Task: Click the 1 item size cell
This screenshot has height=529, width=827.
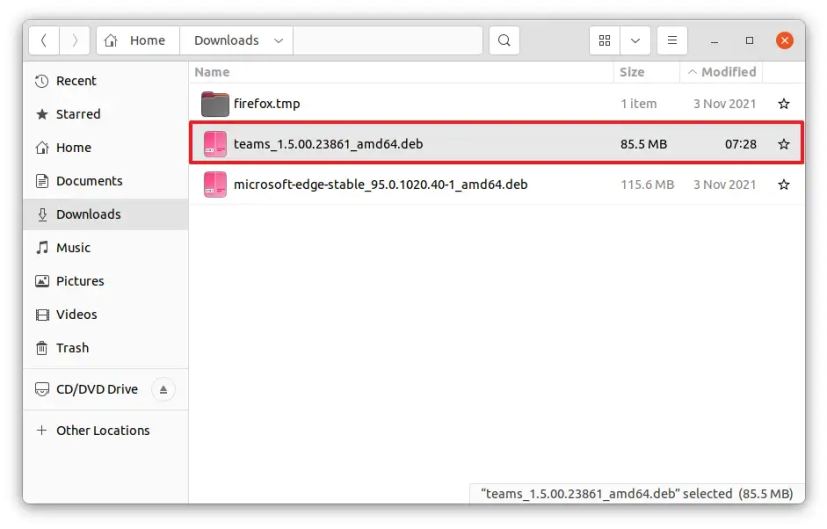Action: [638, 104]
